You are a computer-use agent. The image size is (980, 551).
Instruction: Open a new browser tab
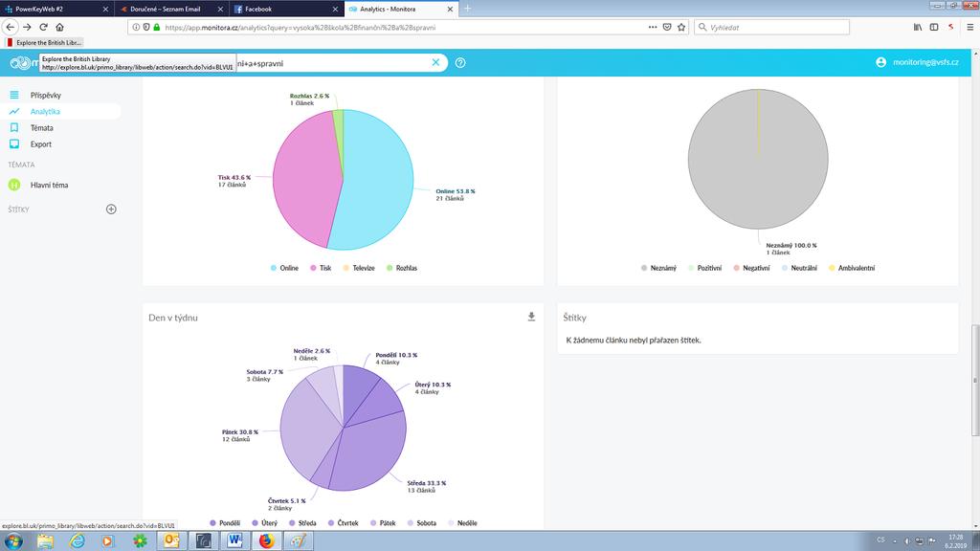(x=467, y=9)
